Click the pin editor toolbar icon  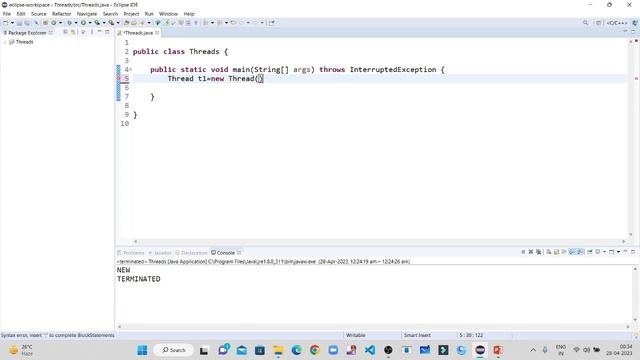click(x=272, y=23)
